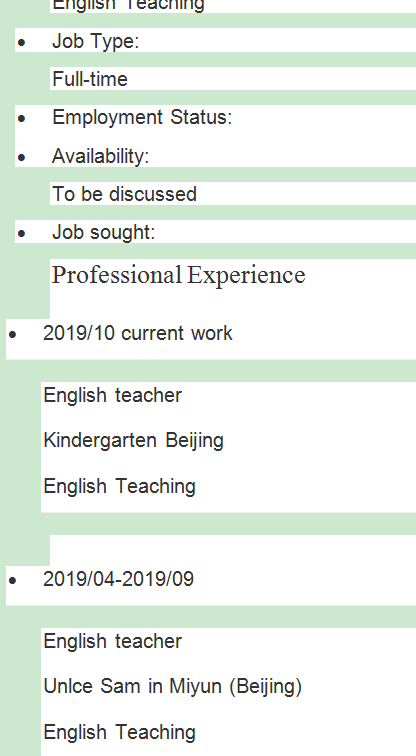The image size is (416, 756).
Task: Select the 'Full-time' text
Action: click(x=90, y=79)
